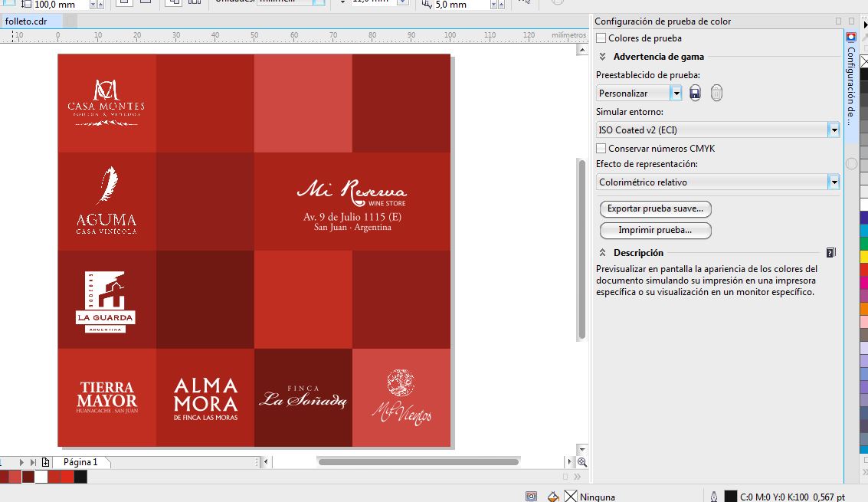Collapse the Descripción section
The width and height of the screenshot is (868, 502).
pos(602,253)
